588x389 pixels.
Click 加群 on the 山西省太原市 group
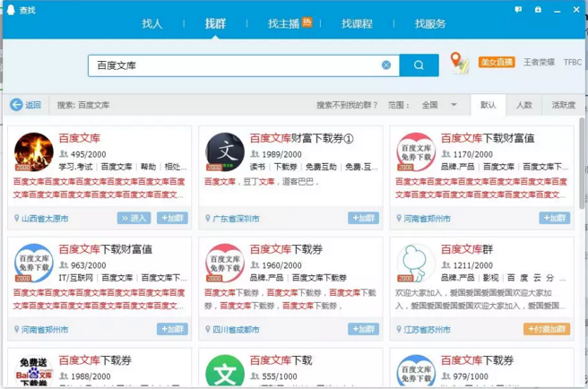point(172,218)
